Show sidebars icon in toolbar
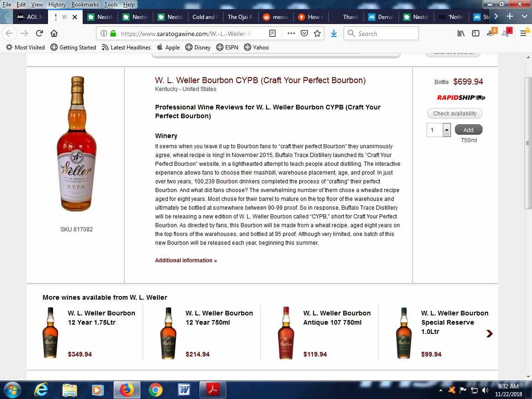532x399 pixels. point(476,33)
